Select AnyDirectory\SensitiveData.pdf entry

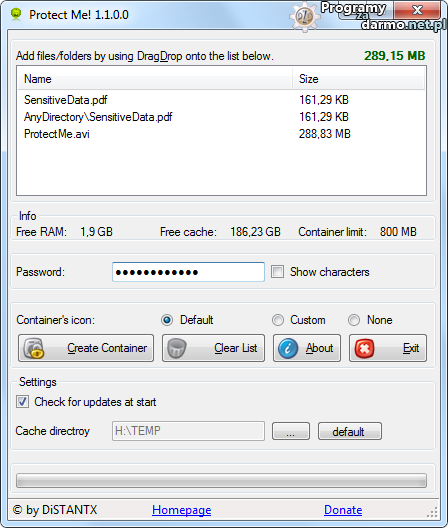point(98,117)
